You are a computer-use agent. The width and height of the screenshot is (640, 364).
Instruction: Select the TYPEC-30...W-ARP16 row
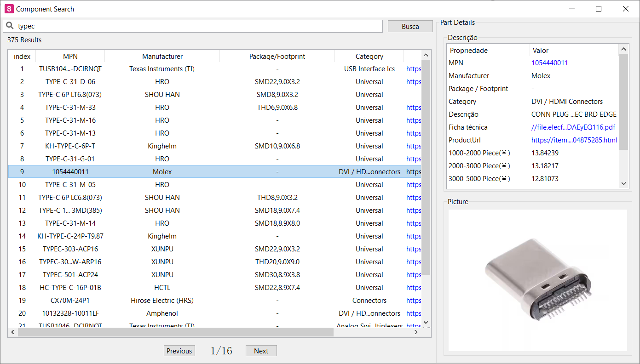tap(214, 262)
